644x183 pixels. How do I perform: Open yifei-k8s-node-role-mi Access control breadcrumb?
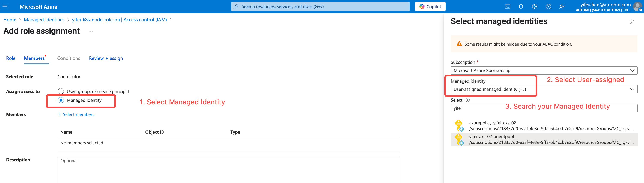pyautogui.click(x=119, y=20)
